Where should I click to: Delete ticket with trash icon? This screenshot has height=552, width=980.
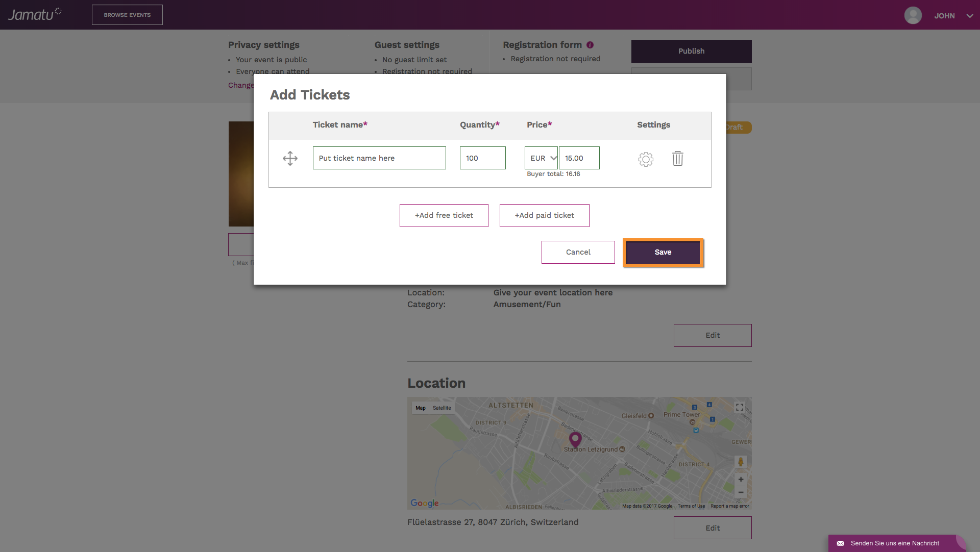coord(678,158)
